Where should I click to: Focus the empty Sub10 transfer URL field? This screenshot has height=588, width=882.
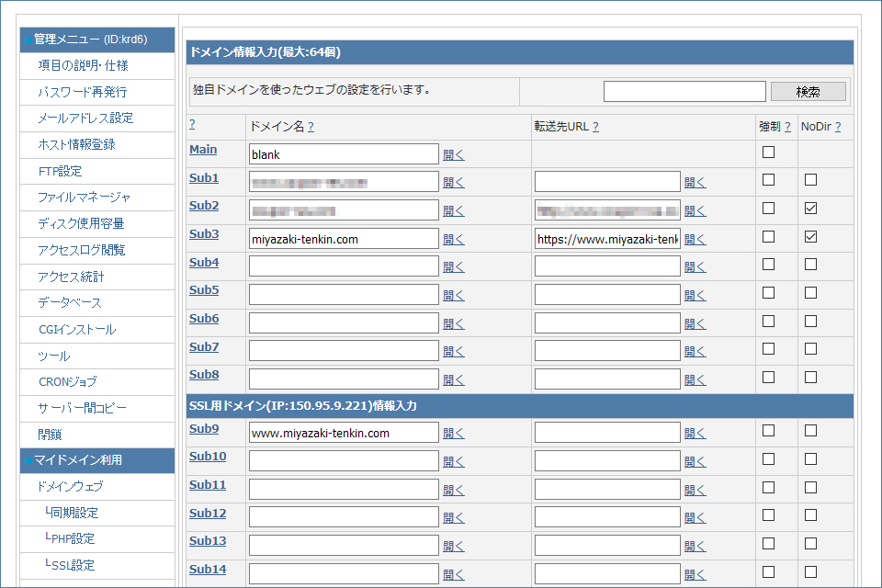[x=607, y=461]
